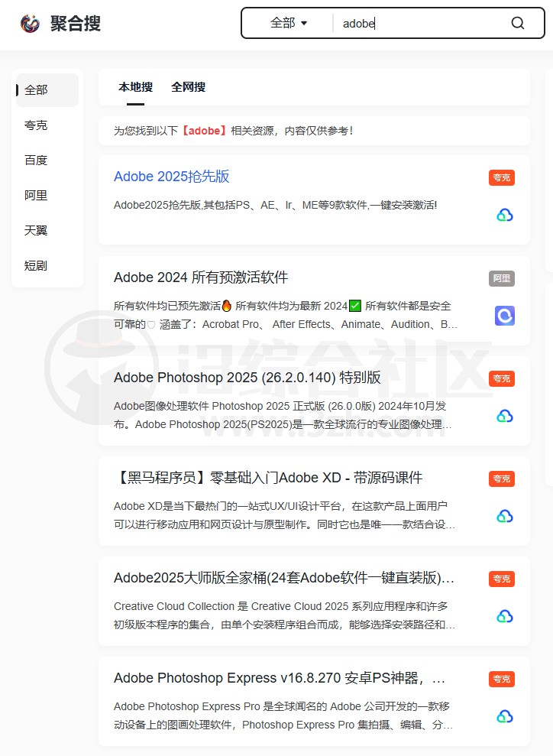Switch to the 本地搜 tab
553x756 pixels.
pos(135,87)
